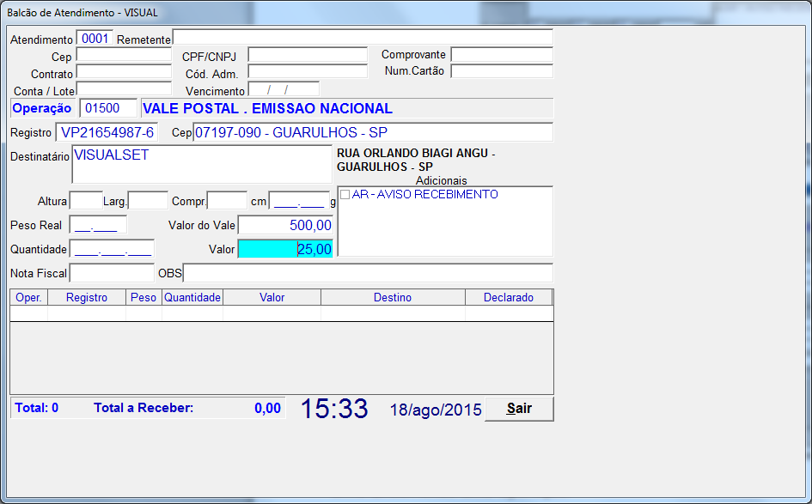
Task: Select the Operação code field 01500
Action: point(108,108)
